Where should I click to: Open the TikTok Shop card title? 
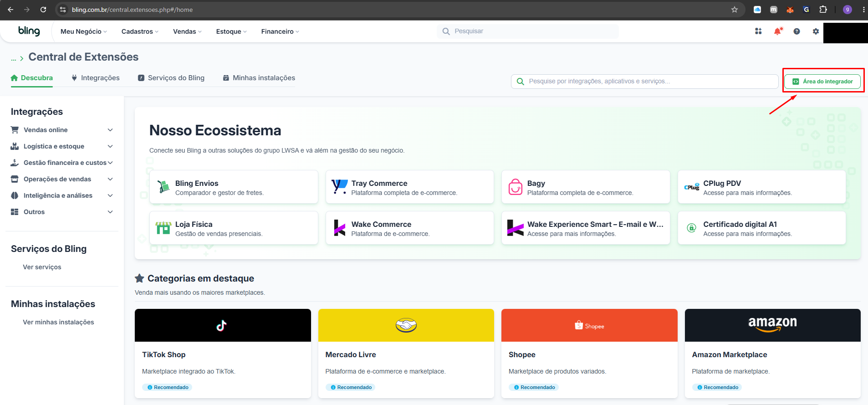tap(164, 354)
